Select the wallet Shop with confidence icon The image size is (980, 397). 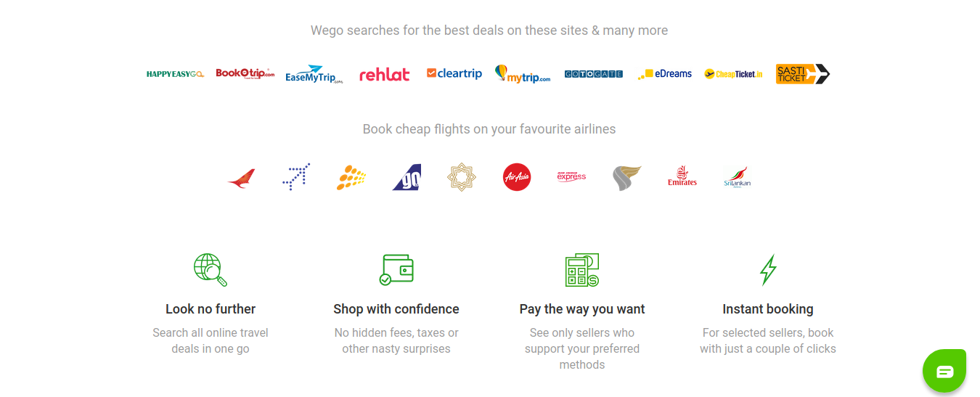pyautogui.click(x=396, y=269)
